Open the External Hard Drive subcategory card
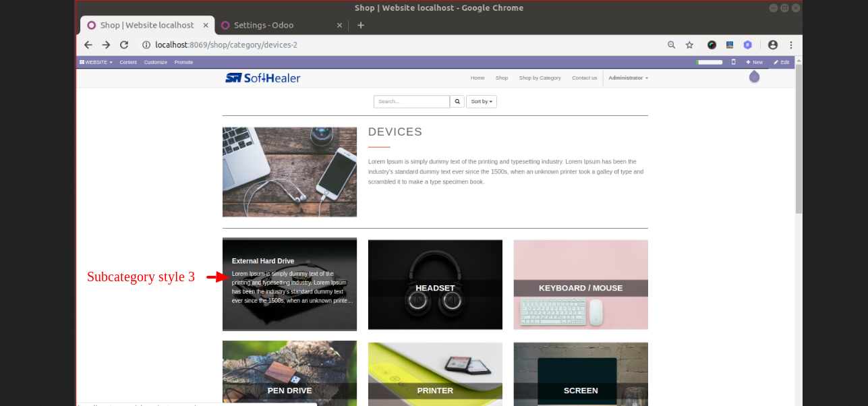The image size is (868, 406). pos(289,285)
